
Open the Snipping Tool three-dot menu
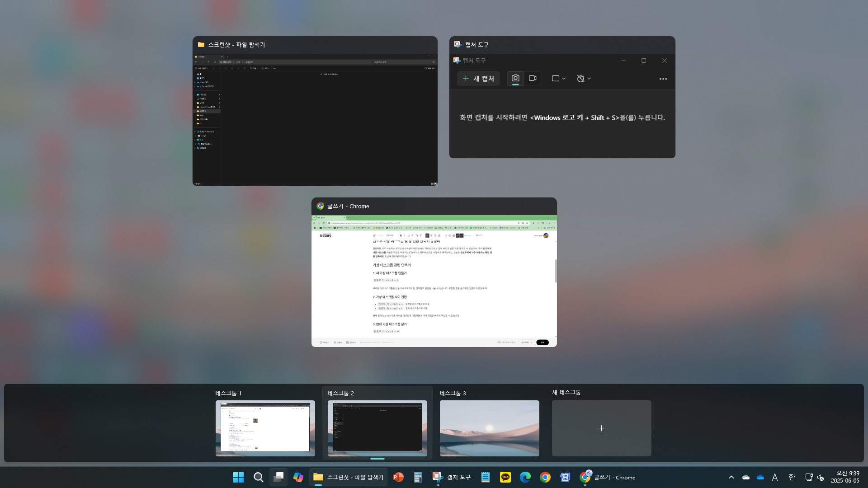[663, 79]
